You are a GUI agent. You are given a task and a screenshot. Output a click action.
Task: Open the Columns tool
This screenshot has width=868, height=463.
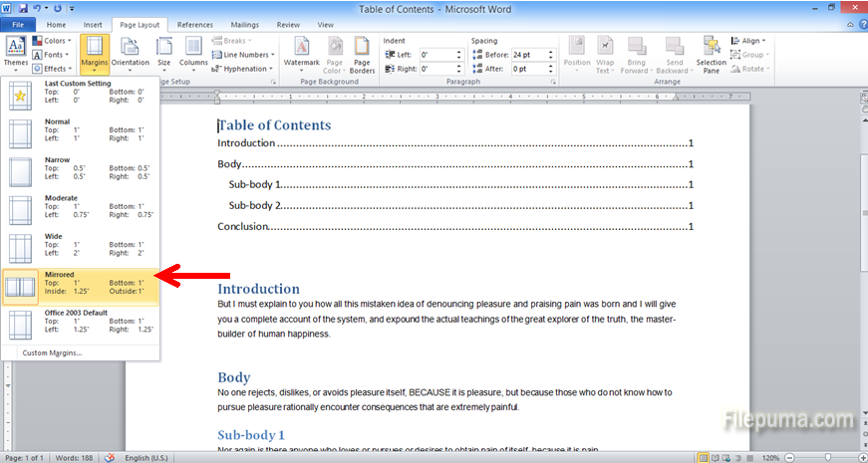click(193, 53)
